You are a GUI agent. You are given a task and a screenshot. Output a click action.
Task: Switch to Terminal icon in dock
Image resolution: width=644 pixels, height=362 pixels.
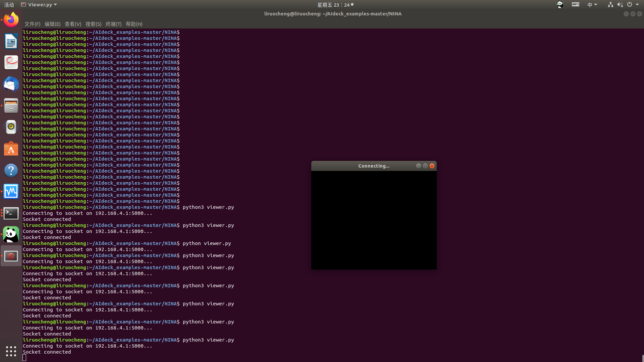coord(11,213)
